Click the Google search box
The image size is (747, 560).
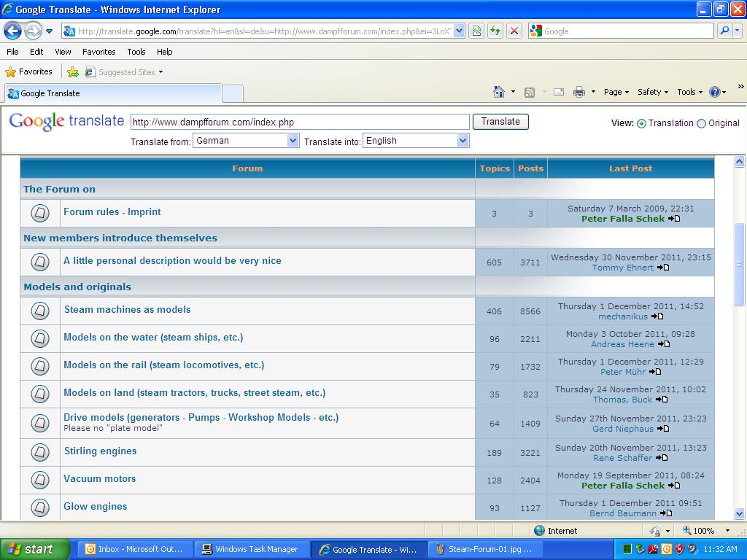pyautogui.click(x=621, y=31)
